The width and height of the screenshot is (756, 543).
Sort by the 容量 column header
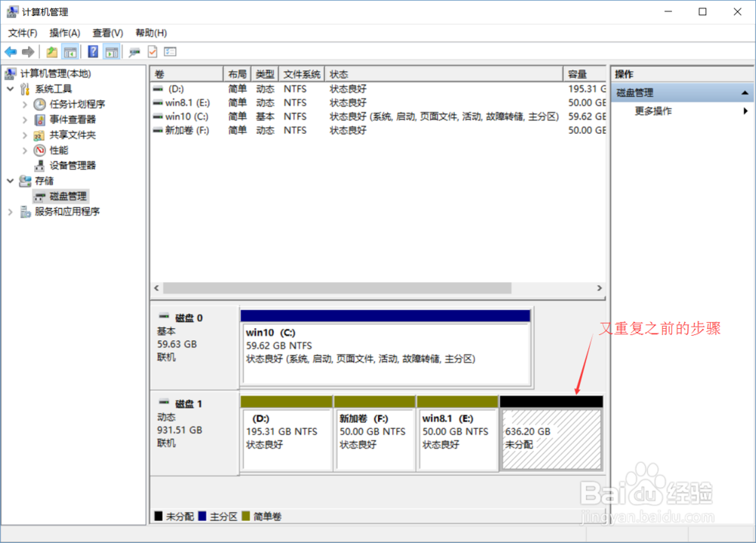click(585, 74)
